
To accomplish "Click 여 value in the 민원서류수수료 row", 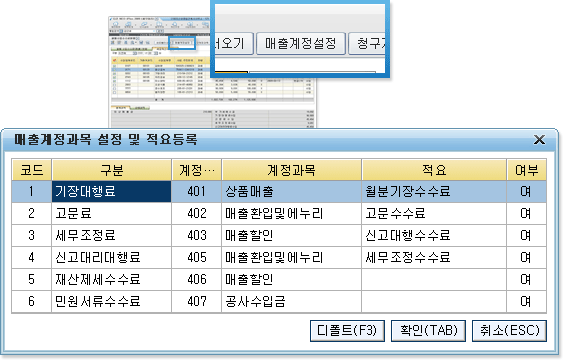I will pos(527,301).
